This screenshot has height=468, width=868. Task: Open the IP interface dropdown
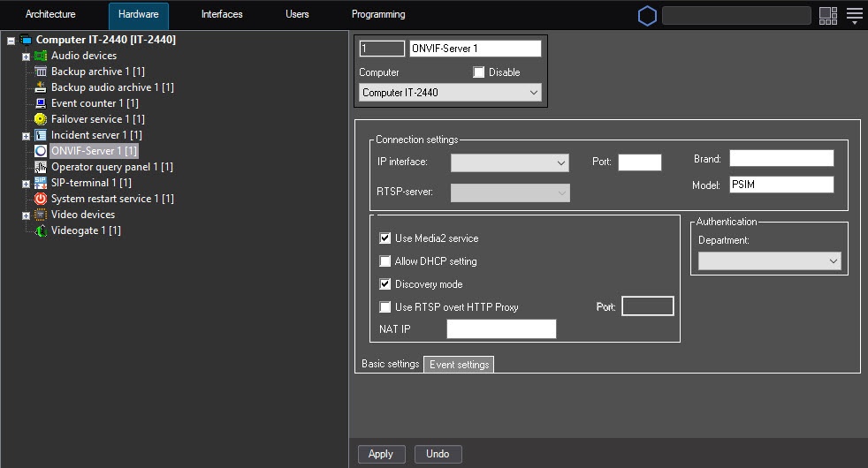[510, 162]
